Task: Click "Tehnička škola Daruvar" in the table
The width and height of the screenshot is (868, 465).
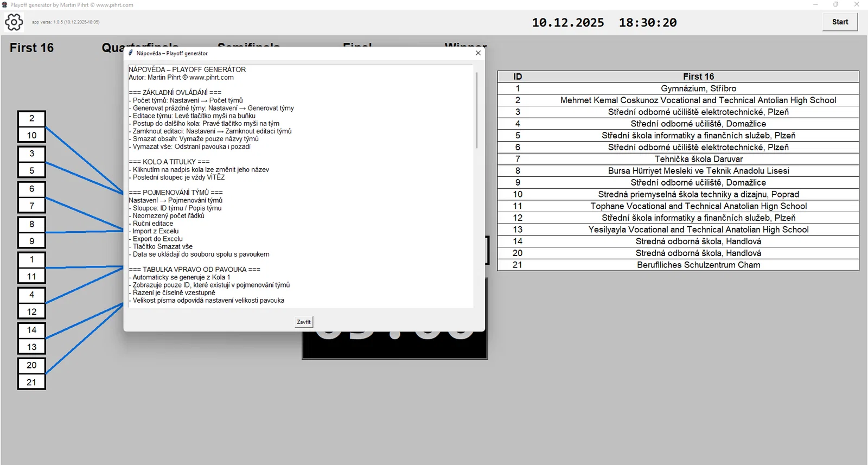Action: coord(698,159)
